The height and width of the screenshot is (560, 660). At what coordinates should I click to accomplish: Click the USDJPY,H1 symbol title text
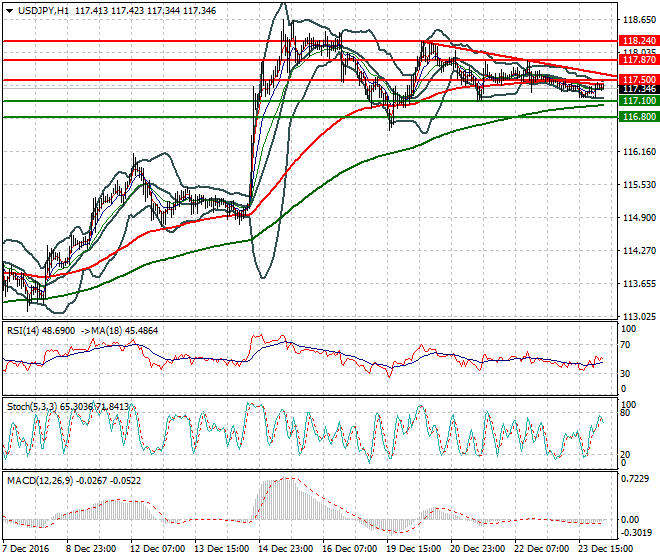click(43, 11)
